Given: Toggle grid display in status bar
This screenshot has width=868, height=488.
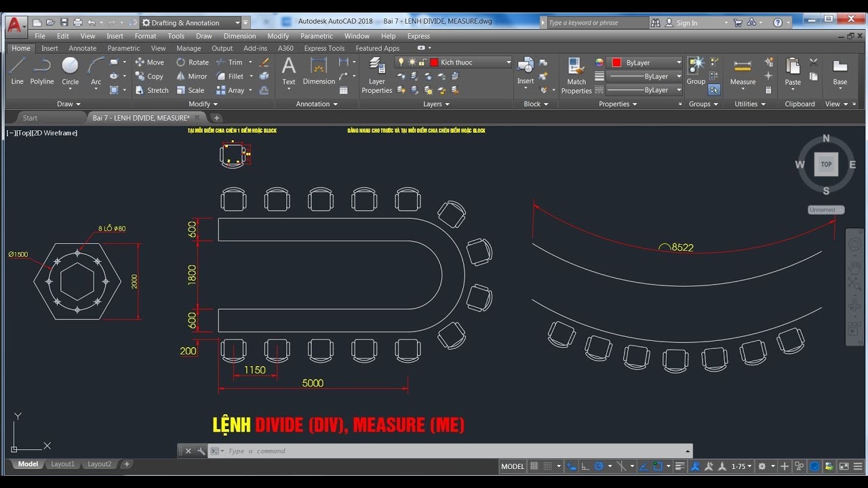Looking at the screenshot, I should pyautogui.click(x=534, y=466).
